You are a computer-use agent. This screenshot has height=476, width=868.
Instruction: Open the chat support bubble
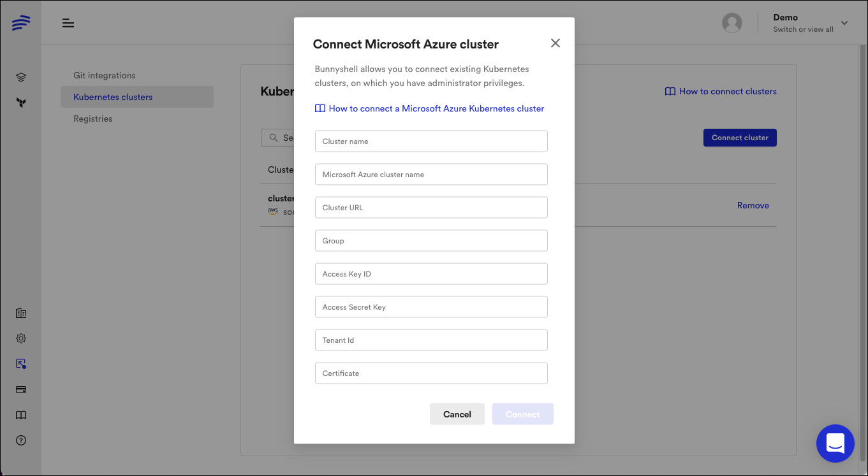835,444
